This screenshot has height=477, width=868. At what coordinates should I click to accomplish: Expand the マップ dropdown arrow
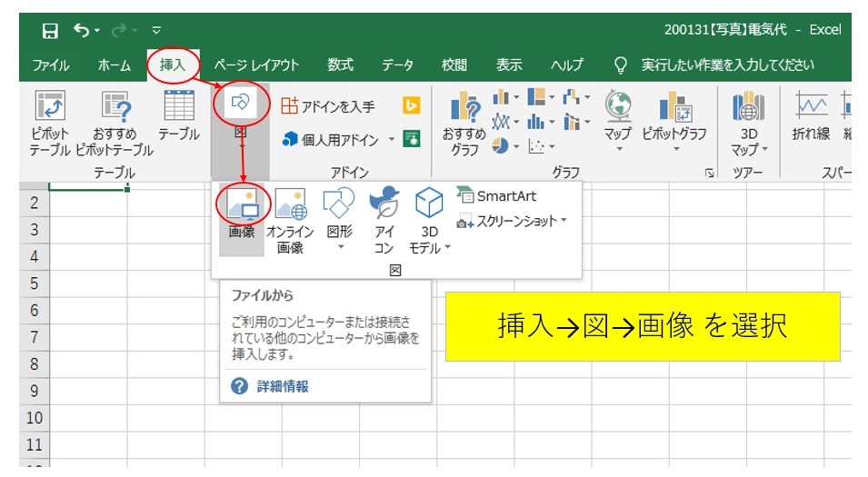tap(619, 149)
